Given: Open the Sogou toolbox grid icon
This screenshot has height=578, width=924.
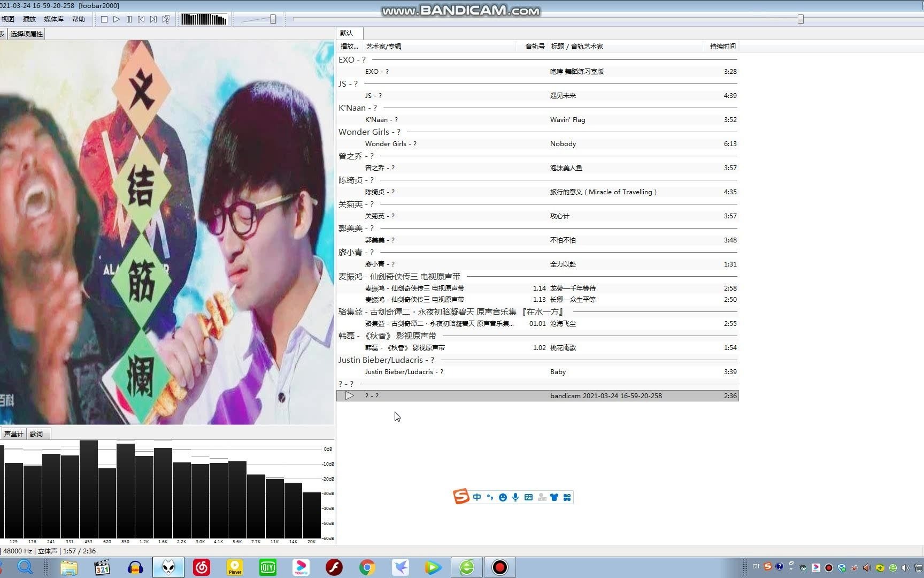Looking at the screenshot, I should tap(567, 497).
